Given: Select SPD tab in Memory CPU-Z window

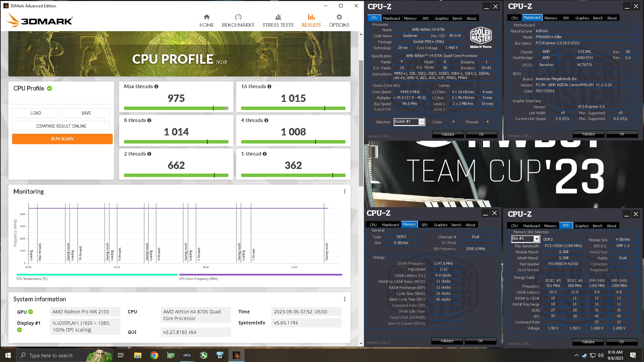Looking at the screenshot, I should (424, 225).
